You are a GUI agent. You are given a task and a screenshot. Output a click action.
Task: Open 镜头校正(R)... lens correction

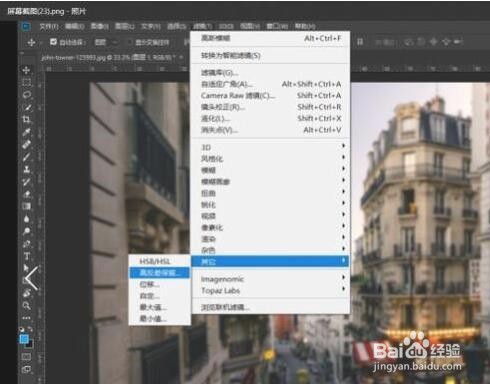[x=270, y=107]
